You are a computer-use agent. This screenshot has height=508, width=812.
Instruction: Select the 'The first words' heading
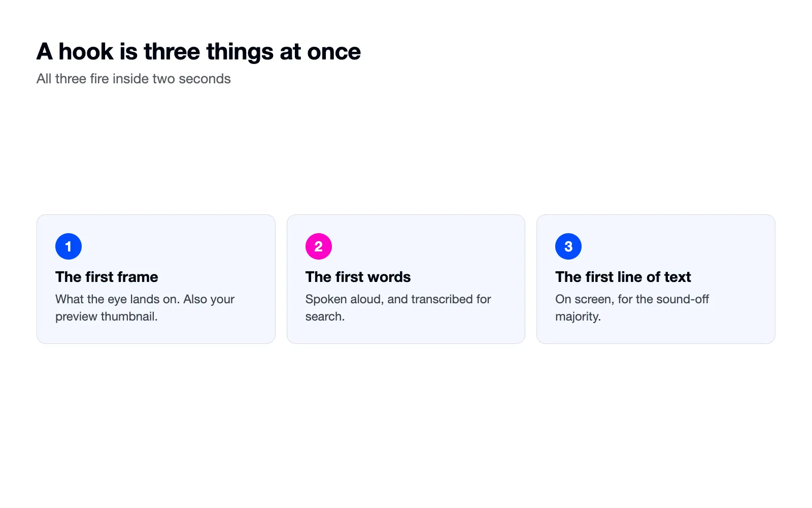358,277
